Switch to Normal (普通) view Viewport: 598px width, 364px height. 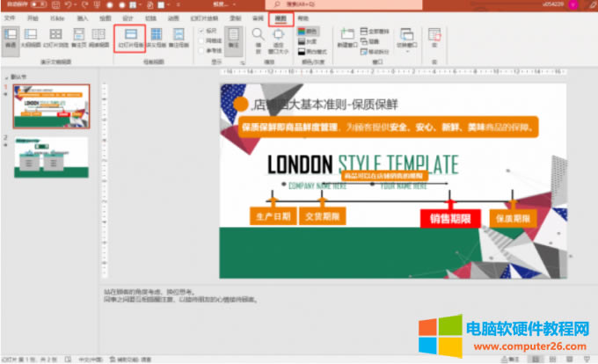coord(11,39)
